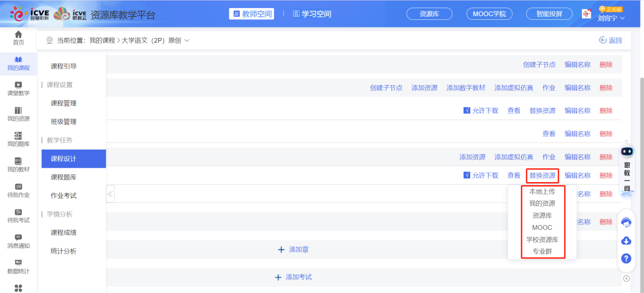
Task: Open the 替换资源 dropdown menu
Action: tap(542, 175)
